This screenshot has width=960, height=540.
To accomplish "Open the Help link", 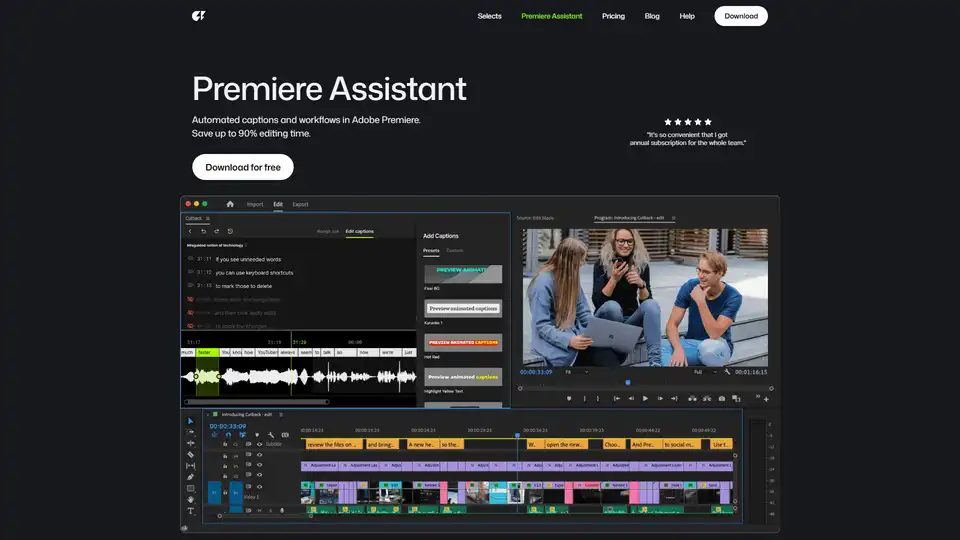I will (x=687, y=16).
